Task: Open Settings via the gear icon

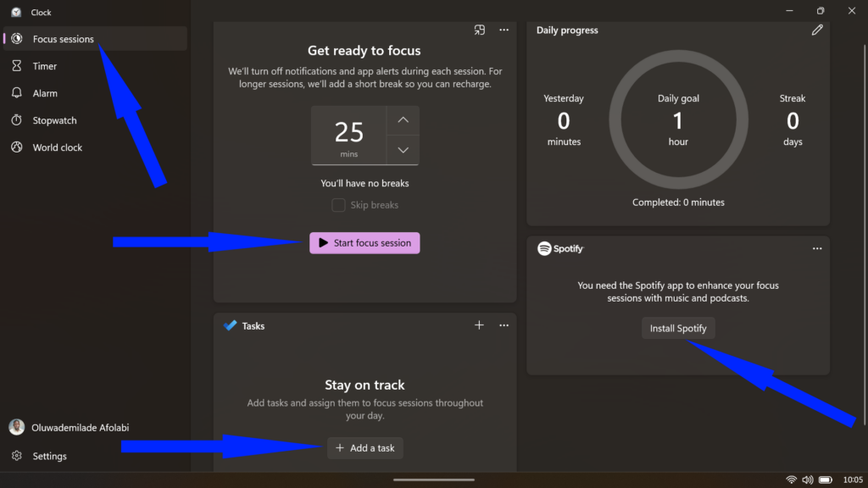Action: [x=18, y=455]
